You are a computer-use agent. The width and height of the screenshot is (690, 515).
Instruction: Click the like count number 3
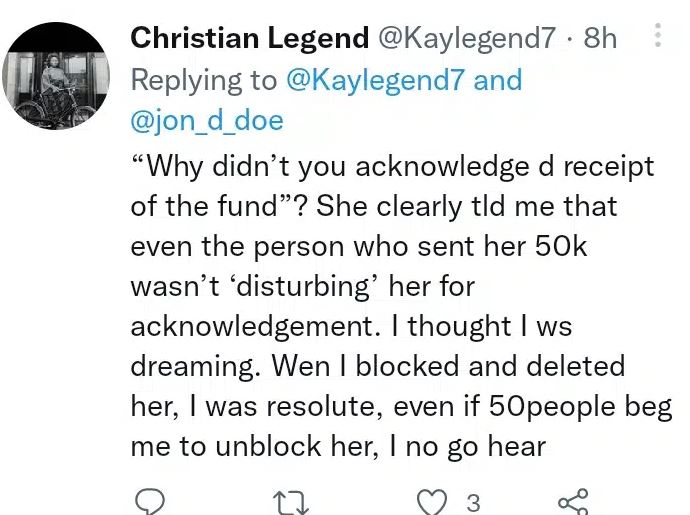click(x=473, y=503)
